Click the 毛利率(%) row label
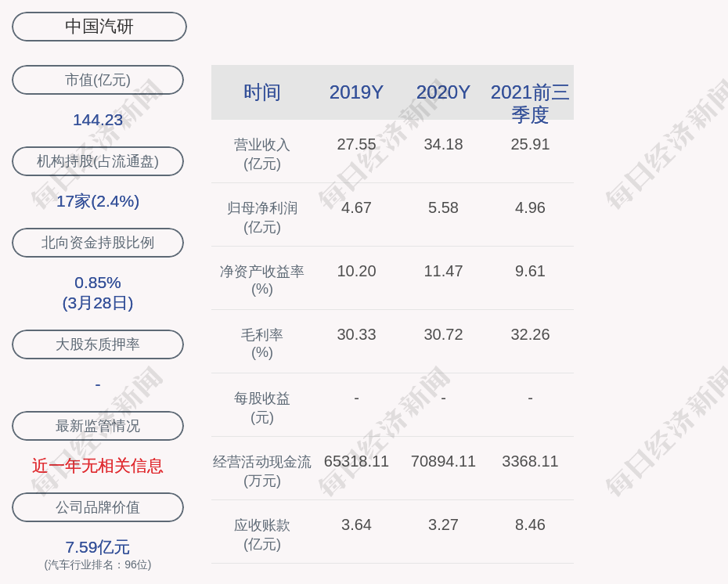728x584 pixels. [262, 344]
